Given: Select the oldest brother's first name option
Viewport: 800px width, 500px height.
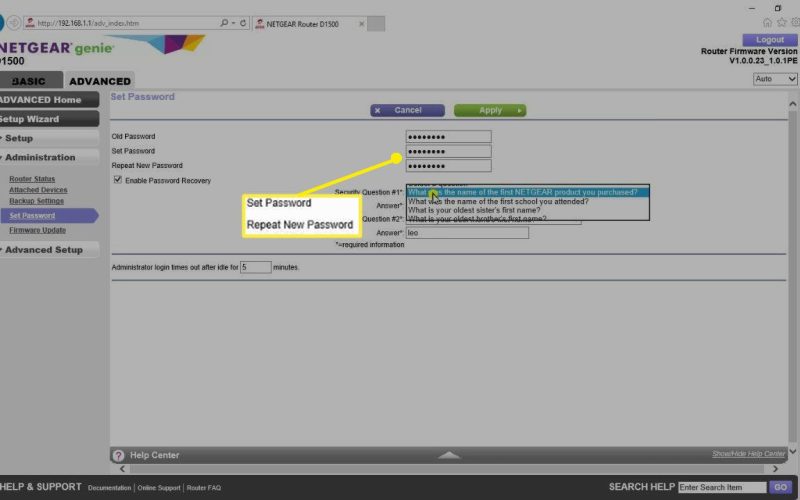Looking at the screenshot, I should 528,218.
